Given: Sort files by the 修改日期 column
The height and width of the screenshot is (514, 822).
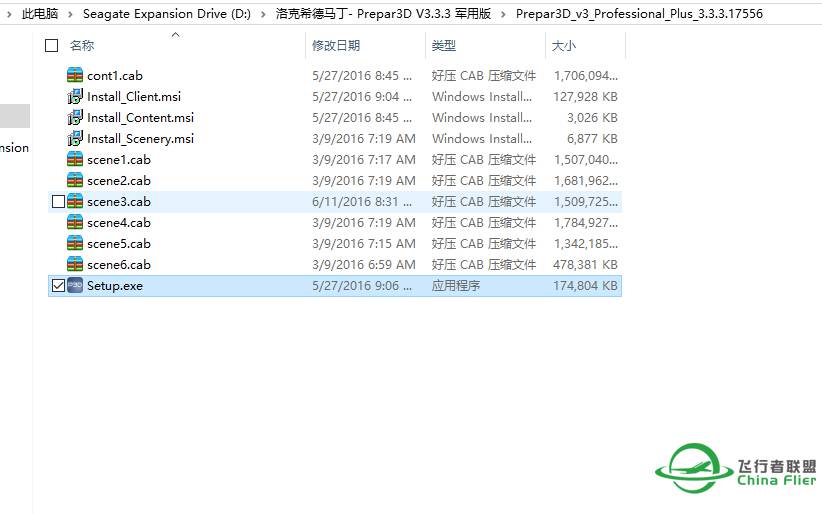Looking at the screenshot, I should point(336,46).
